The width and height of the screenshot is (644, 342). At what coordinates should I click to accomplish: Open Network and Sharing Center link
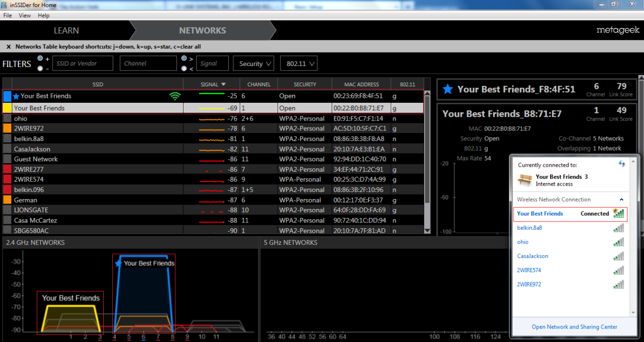coord(574,327)
